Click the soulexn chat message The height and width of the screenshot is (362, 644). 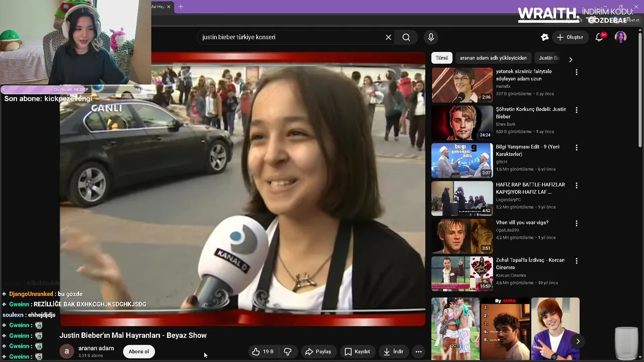(x=29, y=315)
